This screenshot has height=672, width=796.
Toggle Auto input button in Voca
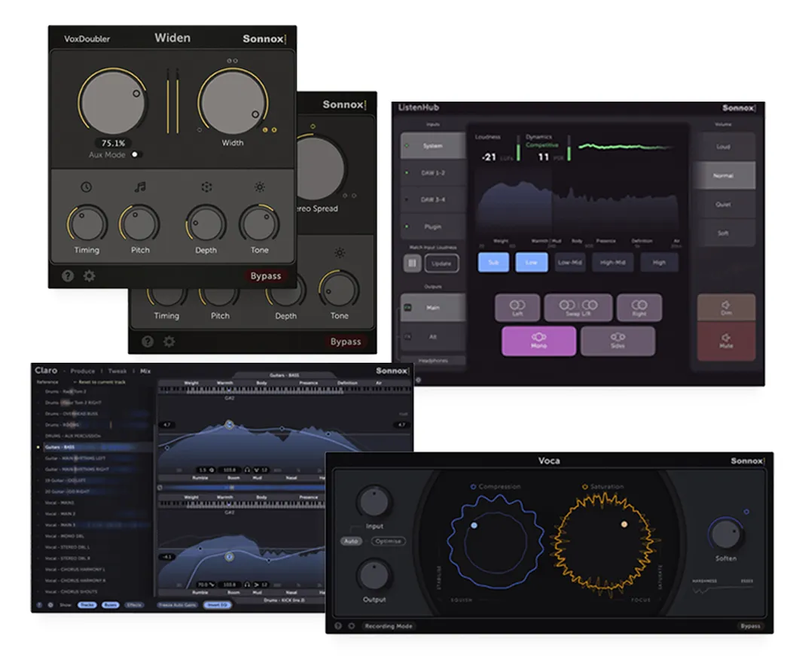click(351, 541)
